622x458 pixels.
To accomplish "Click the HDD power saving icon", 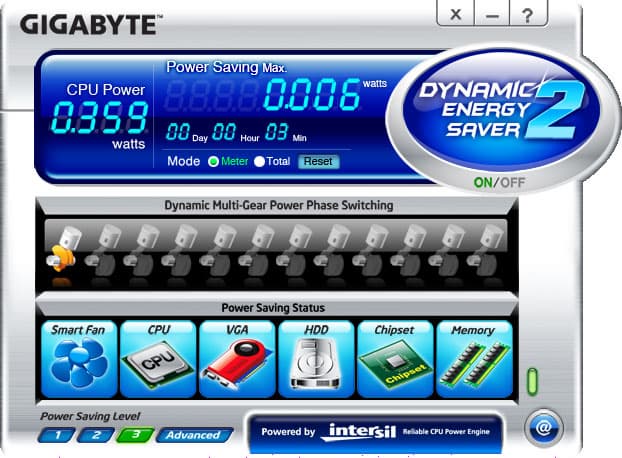I will coord(316,359).
